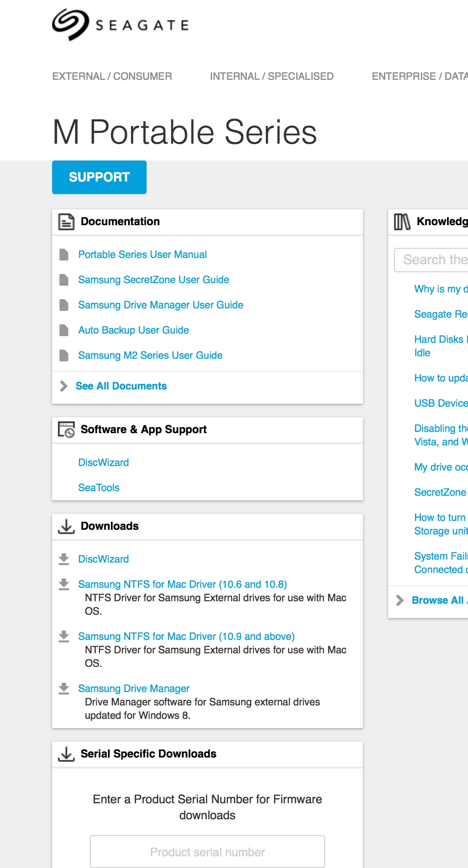
Task: Open Enterprise / Data menu
Action: pos(420,76)
